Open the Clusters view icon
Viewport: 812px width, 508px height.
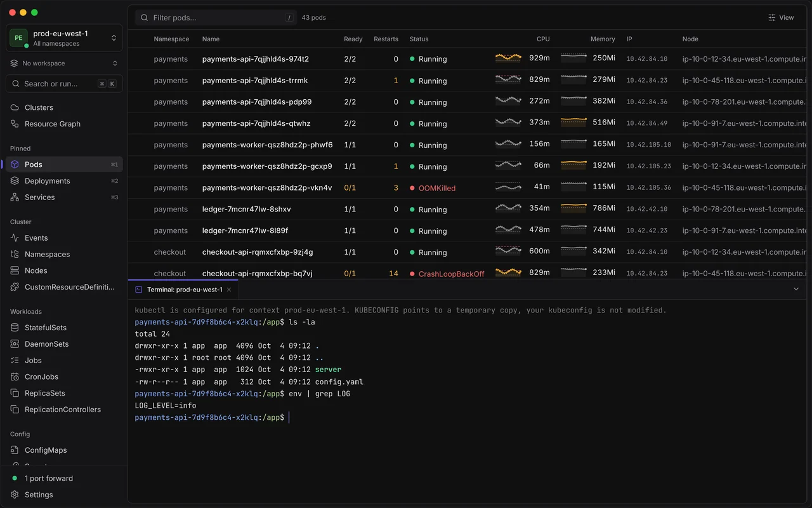click(x=15, y=107)
